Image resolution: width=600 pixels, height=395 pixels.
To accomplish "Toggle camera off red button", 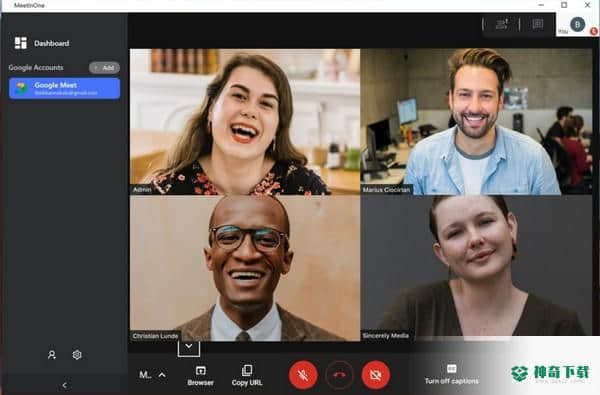I will (375, 375).
